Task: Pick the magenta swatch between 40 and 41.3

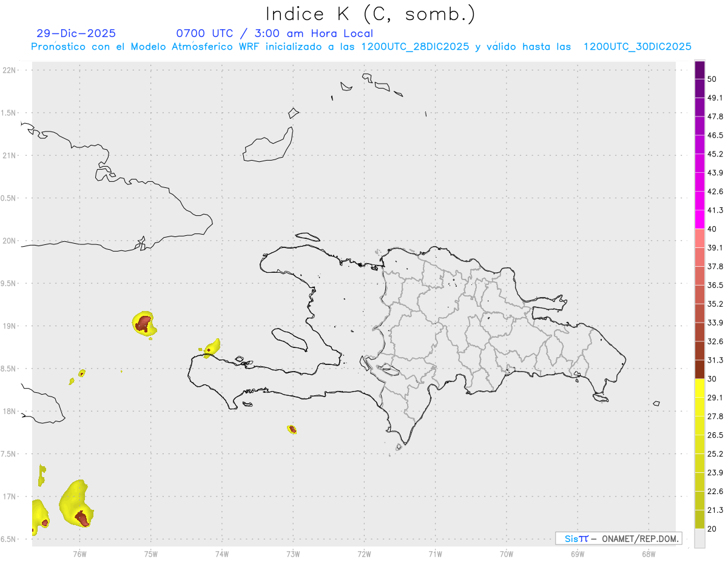Action: click(x=699, y=219)
